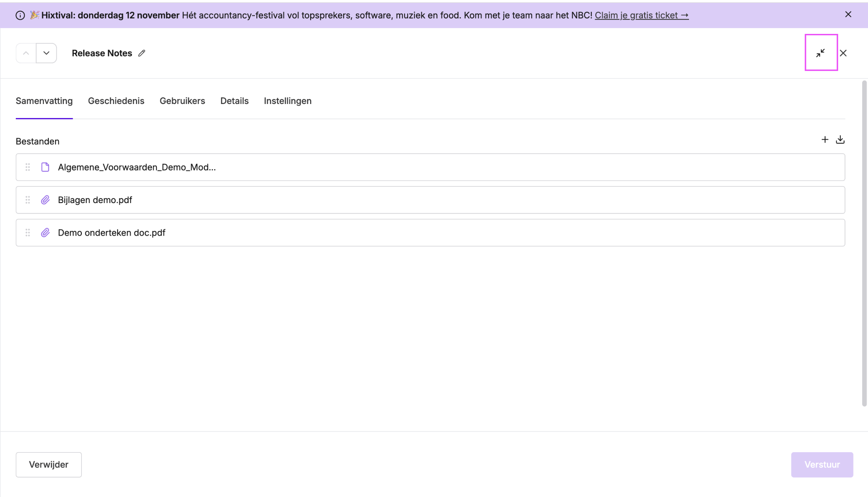868x497 pixels.
Task: Go to previous item with the up chevron
Action: point(26,53)
